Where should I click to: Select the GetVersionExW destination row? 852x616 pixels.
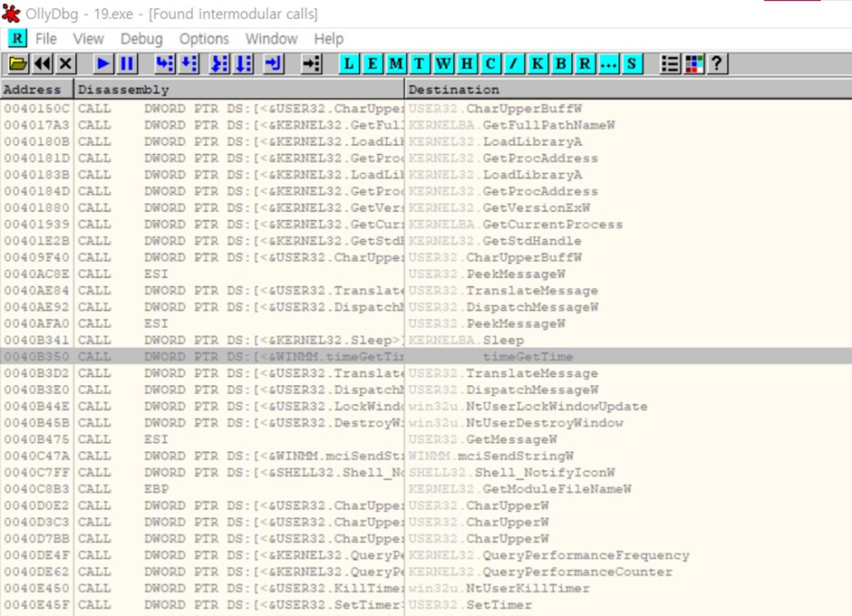click(426, 207)
